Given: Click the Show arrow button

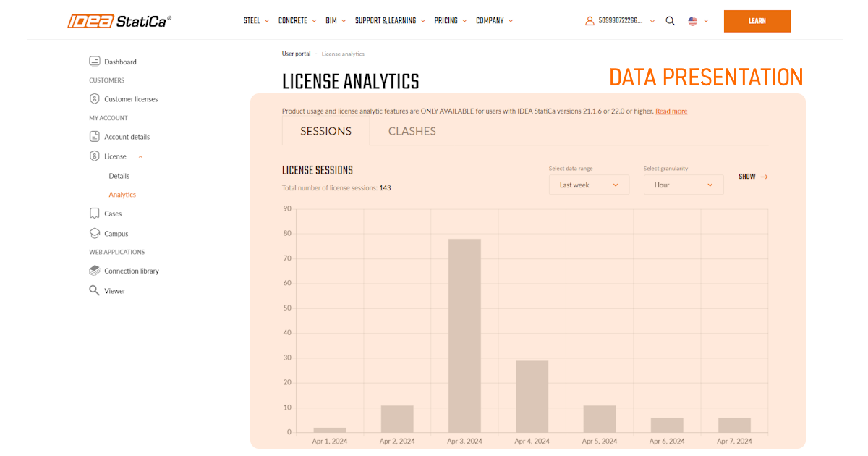Looking at the screenshot, I should pyautogui.click(x=753, y=177).
